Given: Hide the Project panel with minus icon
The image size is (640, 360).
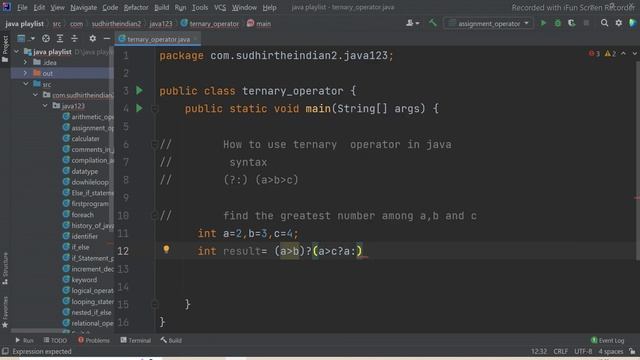Looking at the screenshot, I should click(x=107, y=38).
